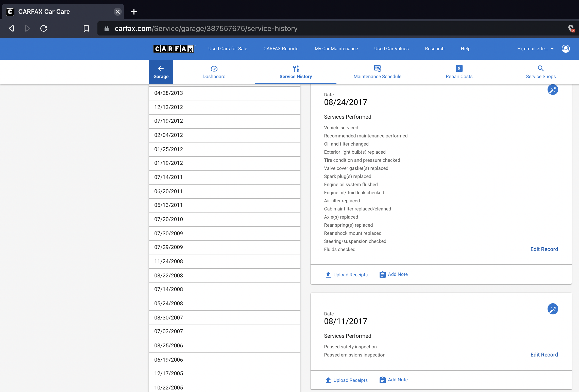Select the 07/14/2011 service date row
This screenshot has height=392, width=579.
(225, 177)
